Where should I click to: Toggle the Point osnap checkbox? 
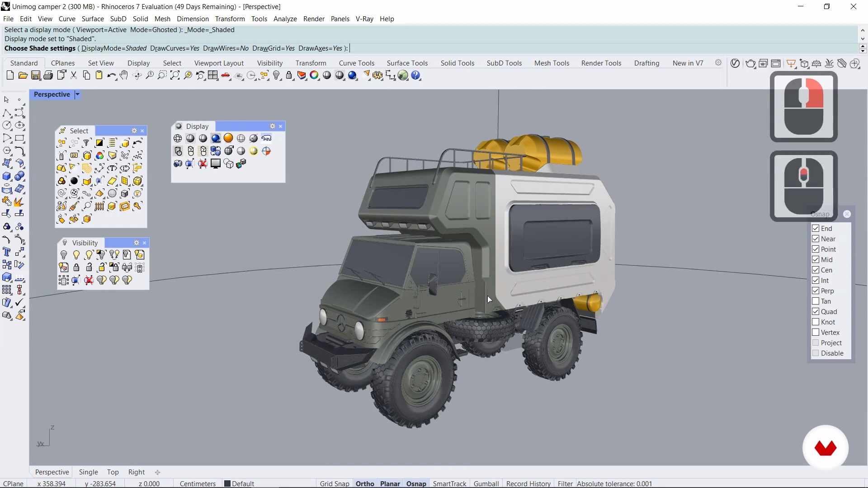[816, 249]
